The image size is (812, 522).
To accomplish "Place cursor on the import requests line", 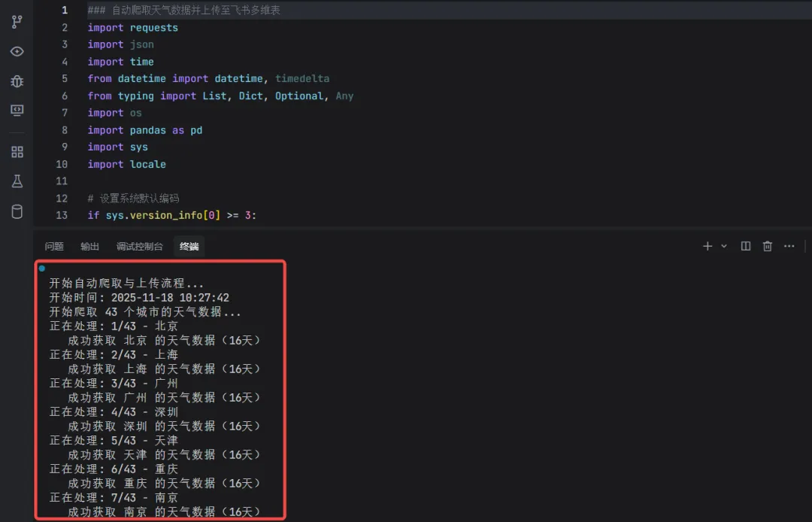I will pos(133,27).
